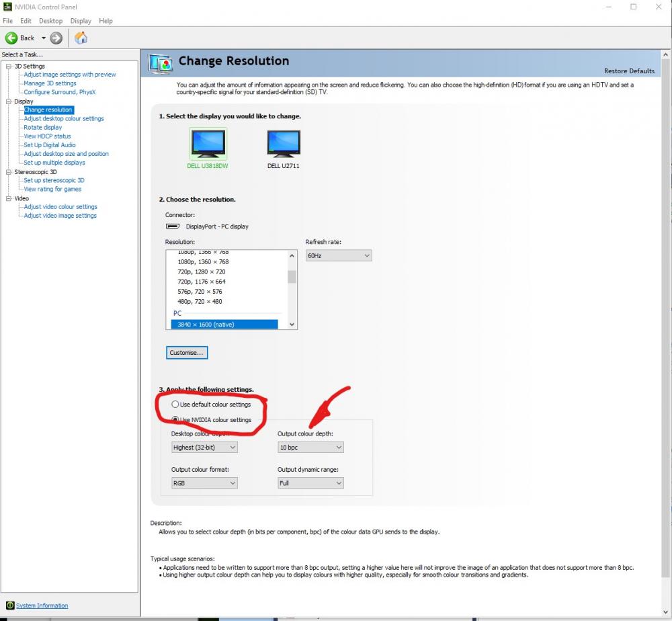This screenshot has height=621, width=672.
Task: Go to the Home icon in toolbar
Action: pyautogui.click(x=81, y=38)
